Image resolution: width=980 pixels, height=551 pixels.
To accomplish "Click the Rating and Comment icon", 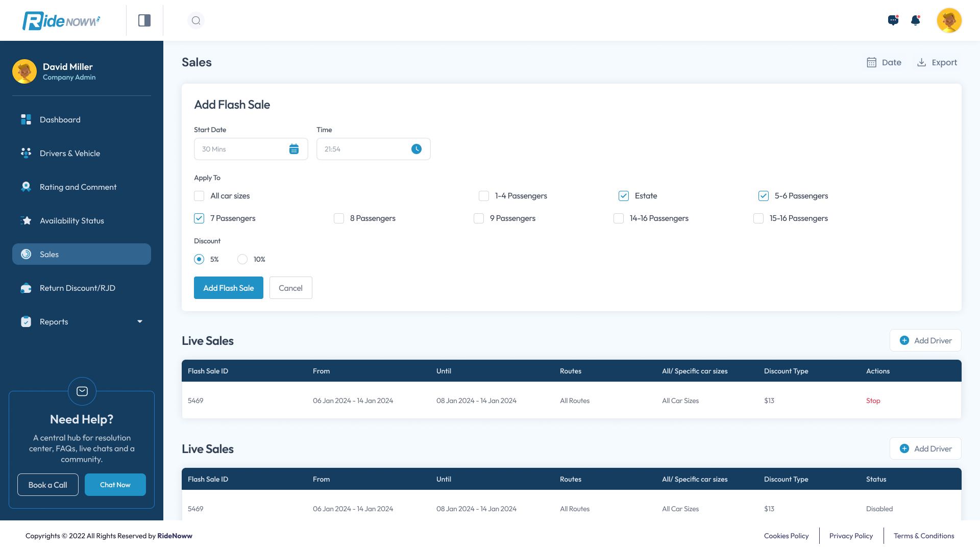I will (x=26, y=187).
